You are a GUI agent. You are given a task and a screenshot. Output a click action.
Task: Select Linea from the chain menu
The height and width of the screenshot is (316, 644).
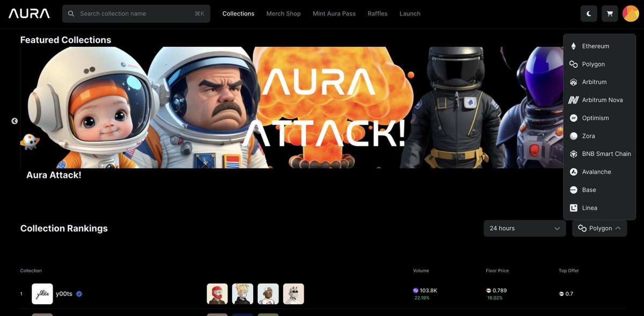599,208
